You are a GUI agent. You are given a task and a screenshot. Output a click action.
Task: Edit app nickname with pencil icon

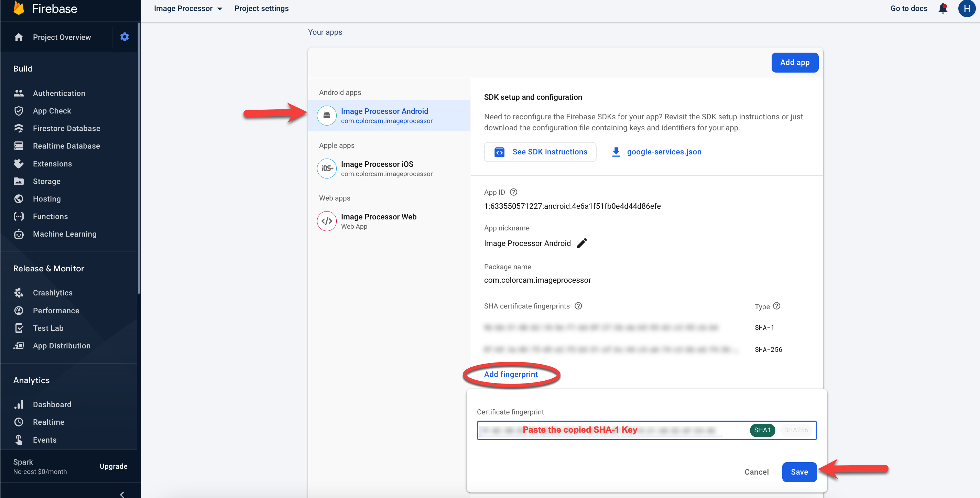(x=582, y=243)
